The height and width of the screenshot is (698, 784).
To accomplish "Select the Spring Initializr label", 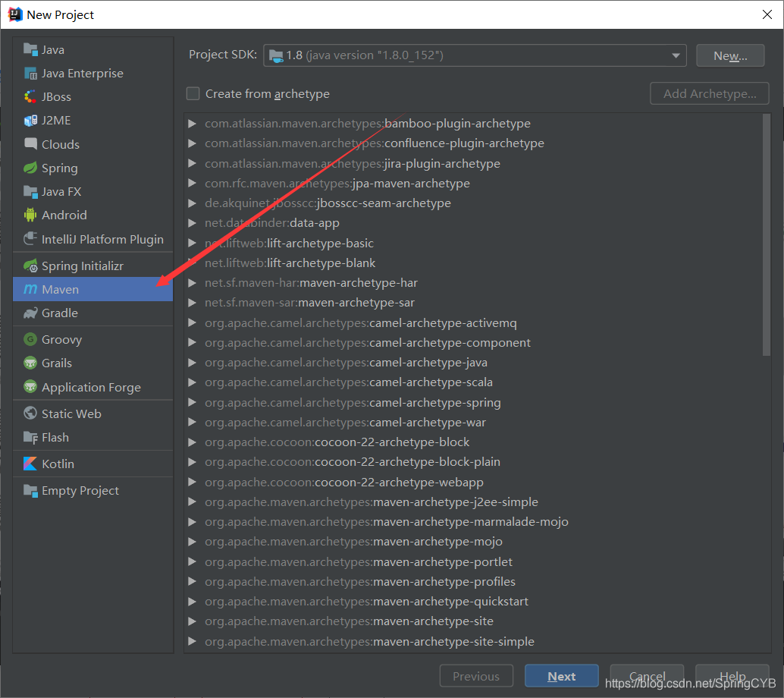I will tap(83, 266).
